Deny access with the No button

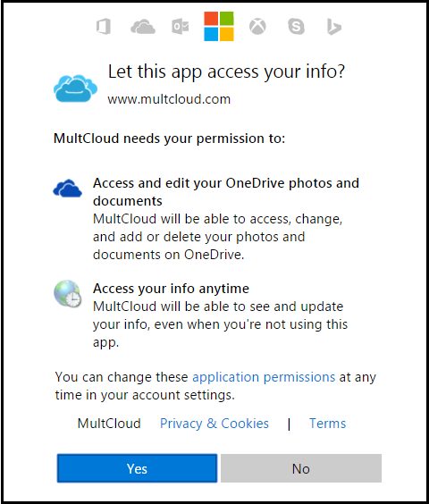tap(301, 468)
